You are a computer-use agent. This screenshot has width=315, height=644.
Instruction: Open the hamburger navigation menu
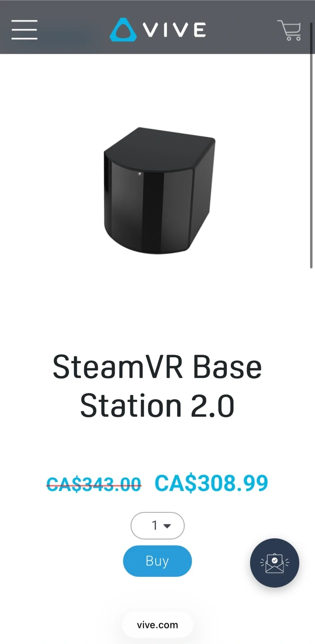(25, 30)
